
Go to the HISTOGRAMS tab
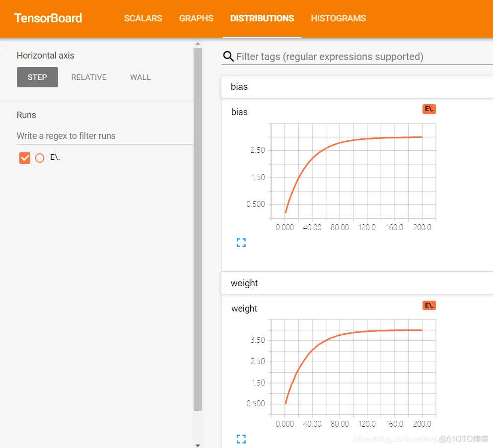[338, 18]
